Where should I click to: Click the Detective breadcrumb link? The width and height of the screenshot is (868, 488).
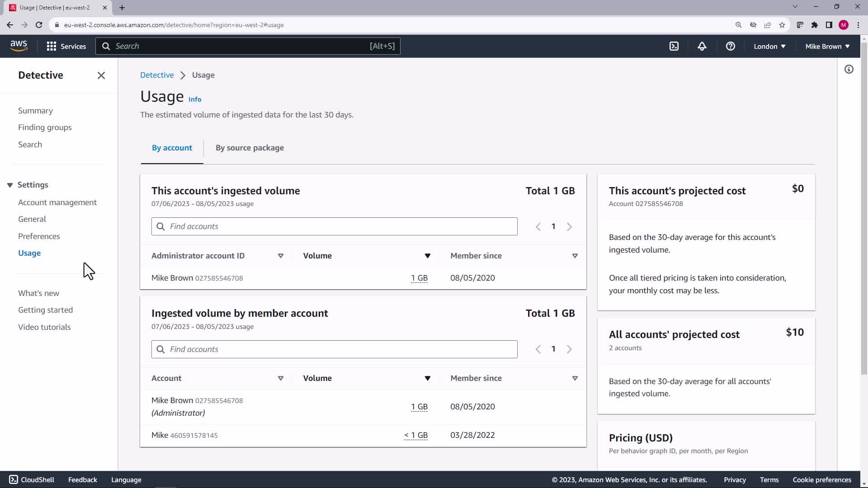(x=157, y=75)
